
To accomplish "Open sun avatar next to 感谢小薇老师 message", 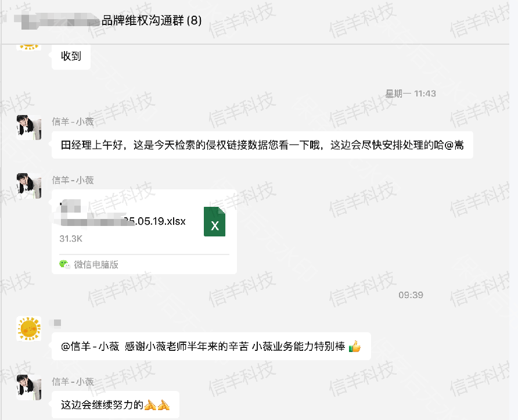I will click(x=29, y=328).
